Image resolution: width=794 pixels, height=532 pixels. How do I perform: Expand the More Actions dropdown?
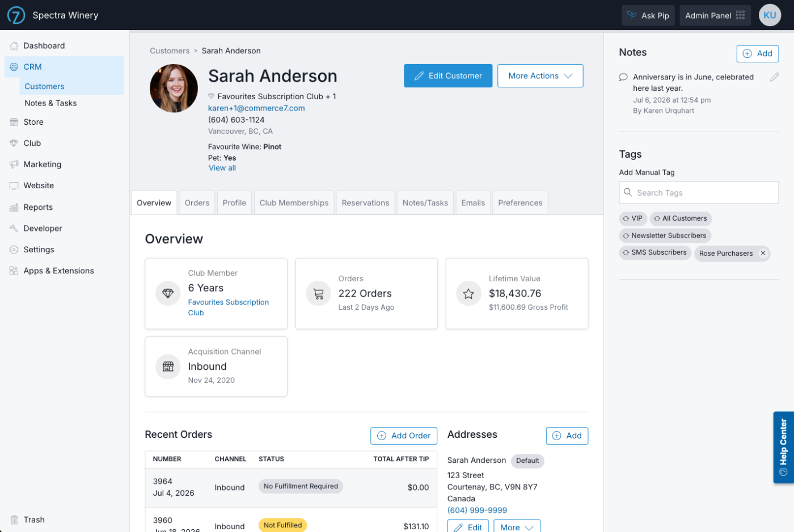[x=540, y=76]
